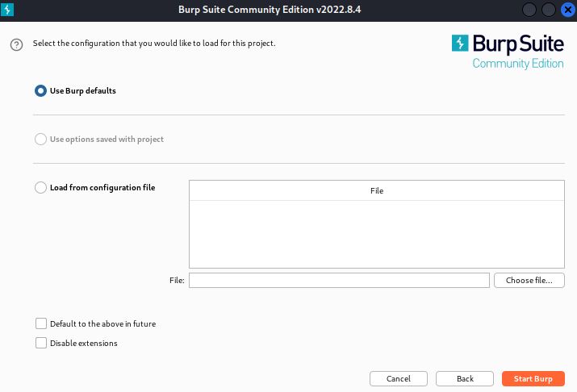This screenshot has height=392, width=577.
Task: Click the text "Select the configuration that you would like to load for this project."
Action: click(154, 44)
